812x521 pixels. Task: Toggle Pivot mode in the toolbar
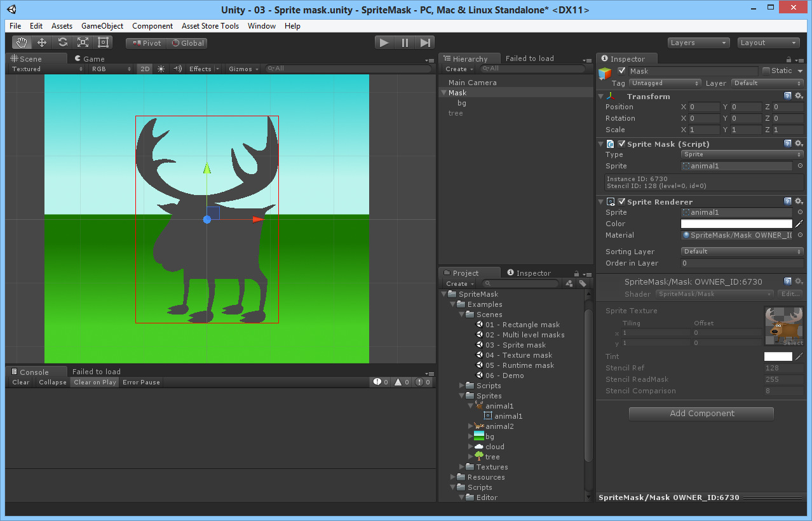(145, 43)
